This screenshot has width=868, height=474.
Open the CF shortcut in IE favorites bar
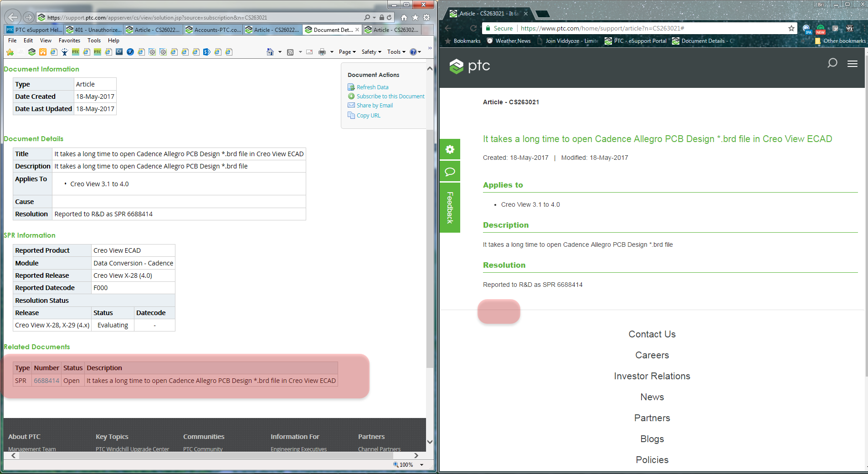coord(119,52)
